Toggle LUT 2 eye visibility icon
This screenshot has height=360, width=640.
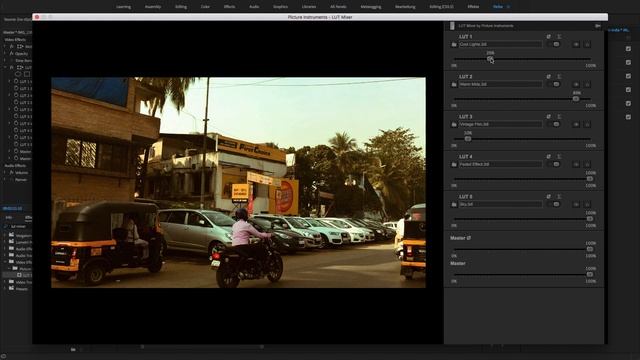(x=576, y=84)
